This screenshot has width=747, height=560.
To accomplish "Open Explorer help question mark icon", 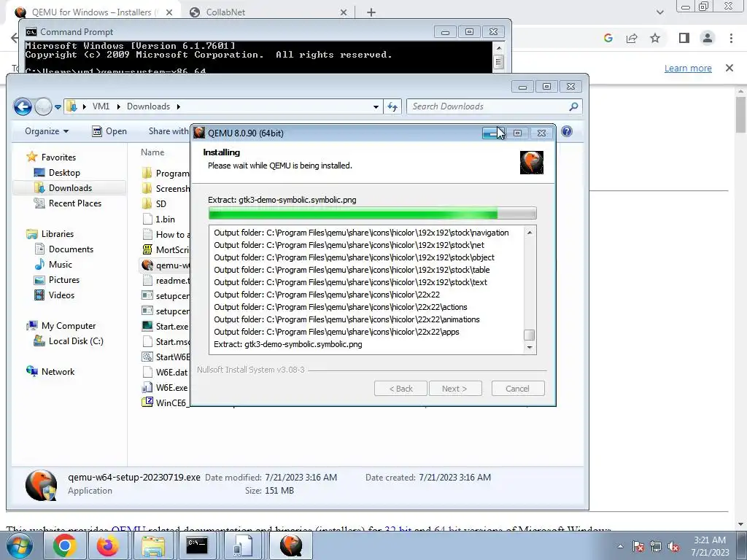I will pyautogui.click(x=566, y=131).
